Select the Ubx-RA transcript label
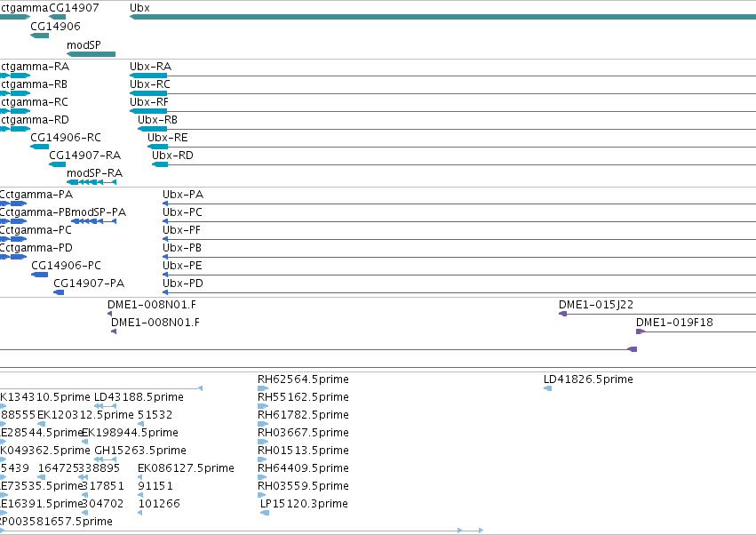Screen dimensions: 756x535 coord(150,66)
